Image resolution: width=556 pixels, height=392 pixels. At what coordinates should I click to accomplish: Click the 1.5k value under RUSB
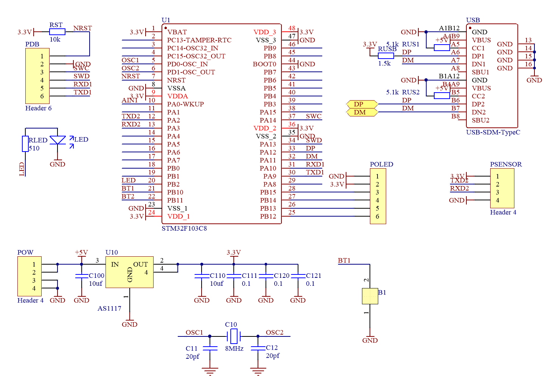pyautogui.click(x=384, y=63)
